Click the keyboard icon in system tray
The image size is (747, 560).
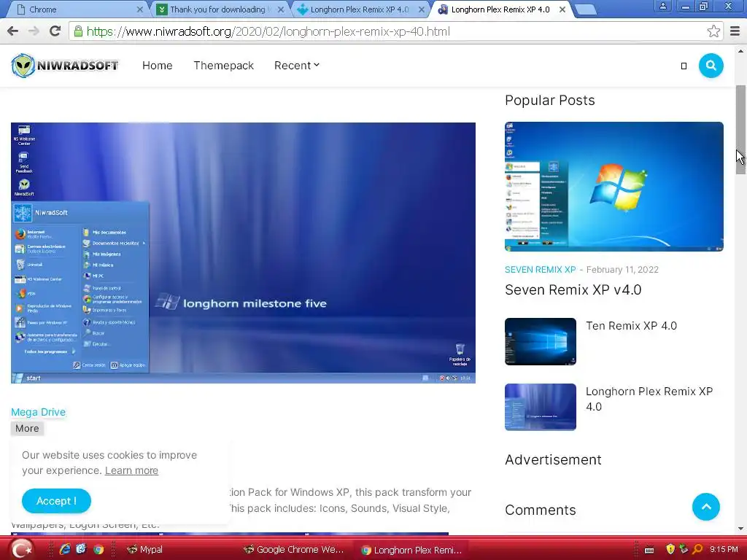click(649, 550)
